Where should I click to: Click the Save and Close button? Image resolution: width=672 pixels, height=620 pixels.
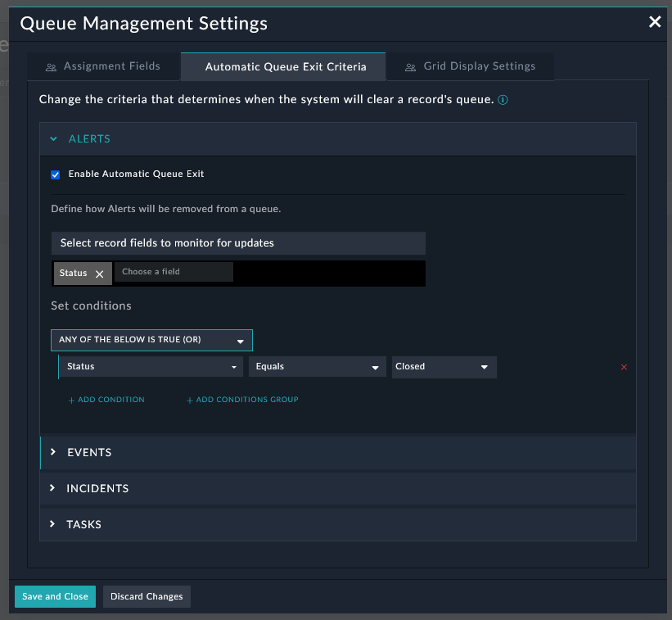[56, 596]
